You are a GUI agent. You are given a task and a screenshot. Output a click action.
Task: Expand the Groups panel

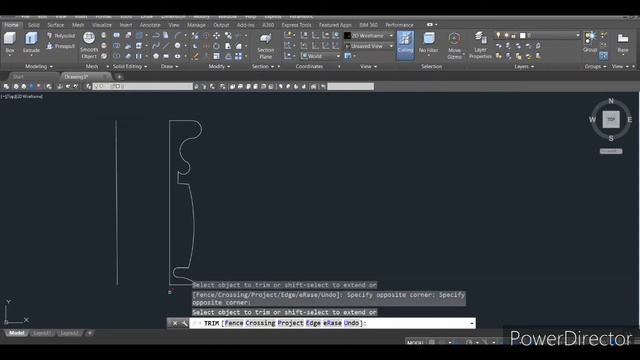595,67
